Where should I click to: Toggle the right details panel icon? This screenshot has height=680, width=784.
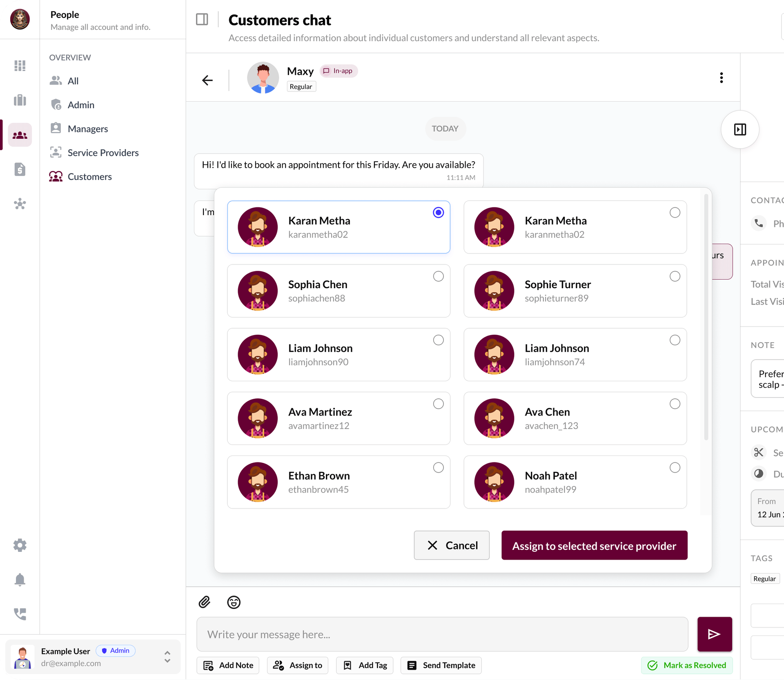click(739, 129)
